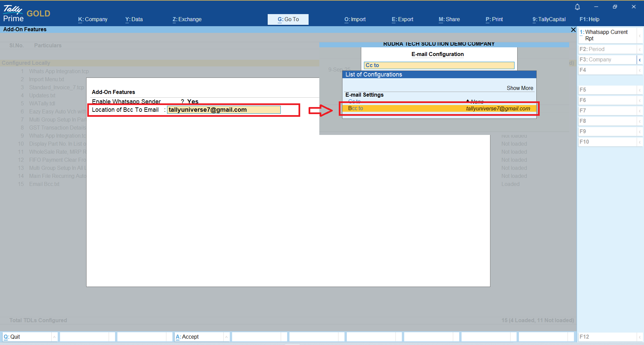Click the Location of Bcc To Email field
The height and width of the screenshot is (345, 644).
pos(223,110)
